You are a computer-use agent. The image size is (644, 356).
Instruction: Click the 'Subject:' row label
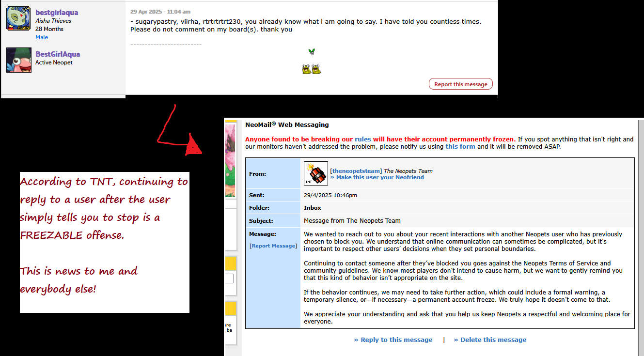tap(261, 221)
